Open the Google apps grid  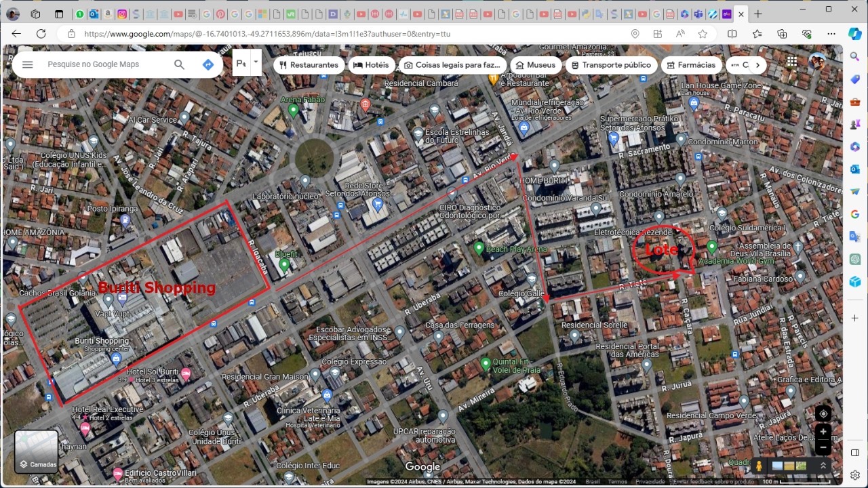[791, 62]
